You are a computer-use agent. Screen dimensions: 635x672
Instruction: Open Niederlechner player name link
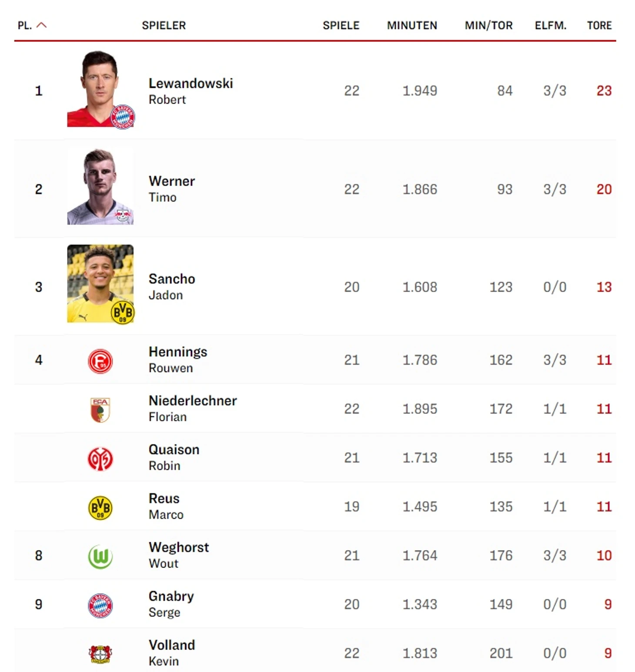pos(193,401)
